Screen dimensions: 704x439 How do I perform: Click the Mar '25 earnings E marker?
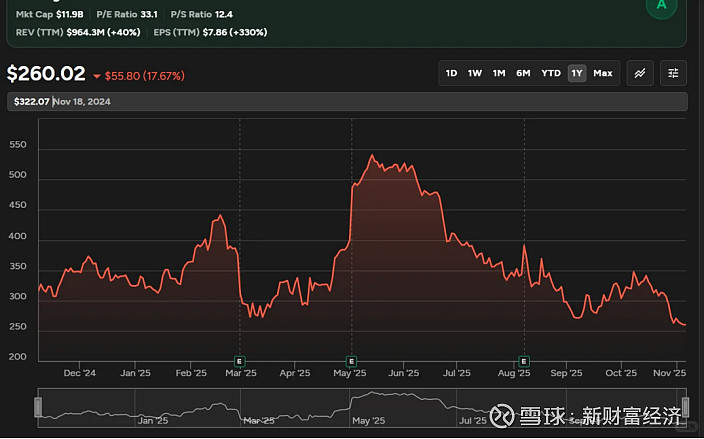240,361
